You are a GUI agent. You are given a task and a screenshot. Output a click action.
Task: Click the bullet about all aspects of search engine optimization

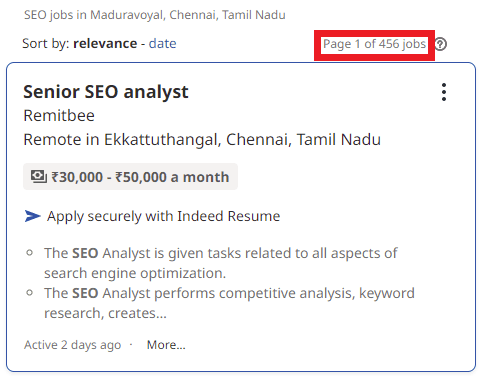[221, 263]
